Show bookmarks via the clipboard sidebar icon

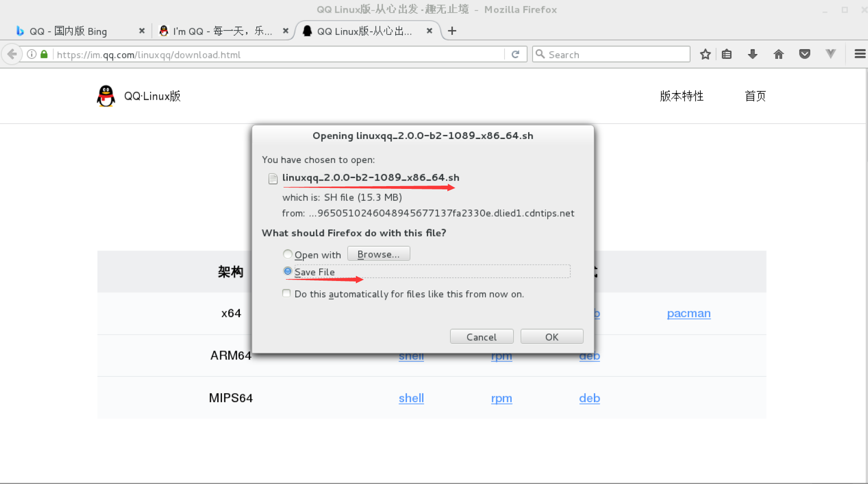click(727, 54)
